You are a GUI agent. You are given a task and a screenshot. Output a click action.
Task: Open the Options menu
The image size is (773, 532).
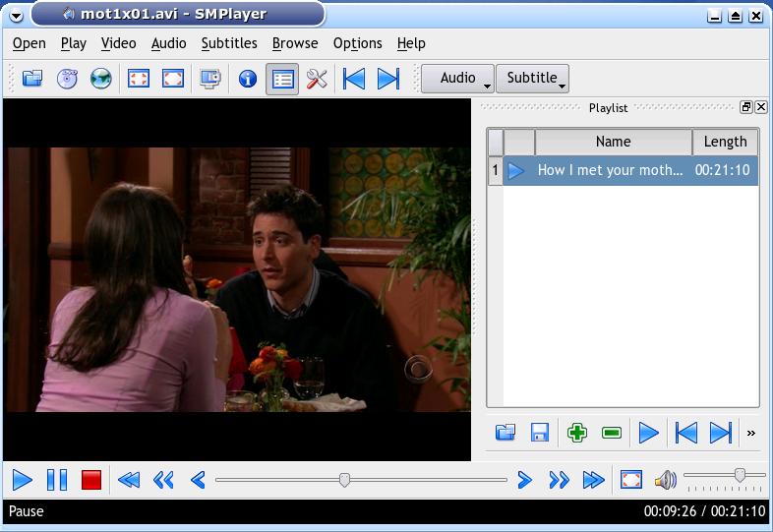pos(357,43)
